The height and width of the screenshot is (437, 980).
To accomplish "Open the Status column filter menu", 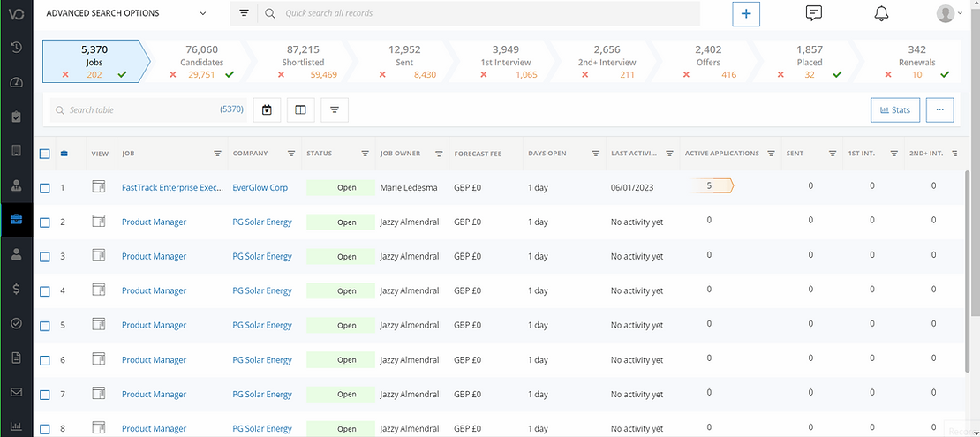I will (x=365, y=154).
